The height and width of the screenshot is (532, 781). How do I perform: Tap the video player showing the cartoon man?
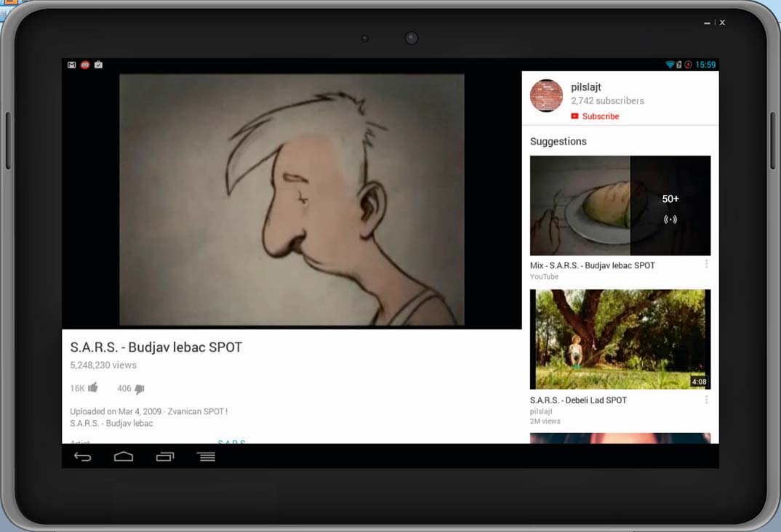coord(292,200)
